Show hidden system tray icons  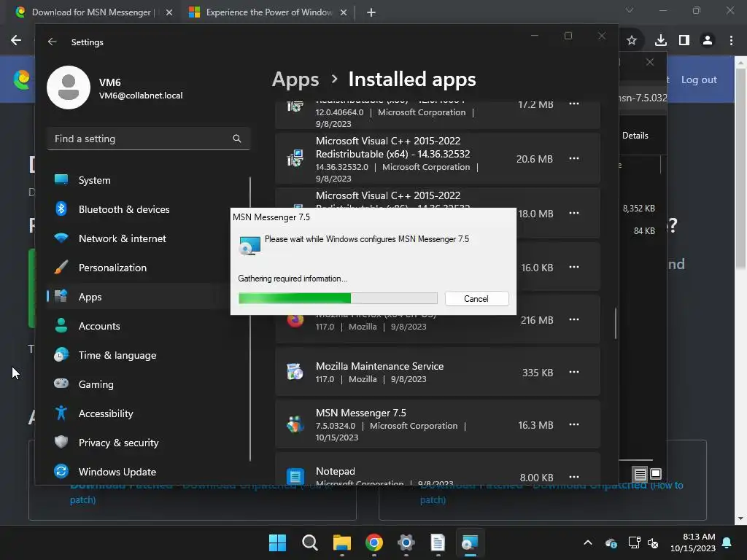pyautogui.click(x=588, y=542)
